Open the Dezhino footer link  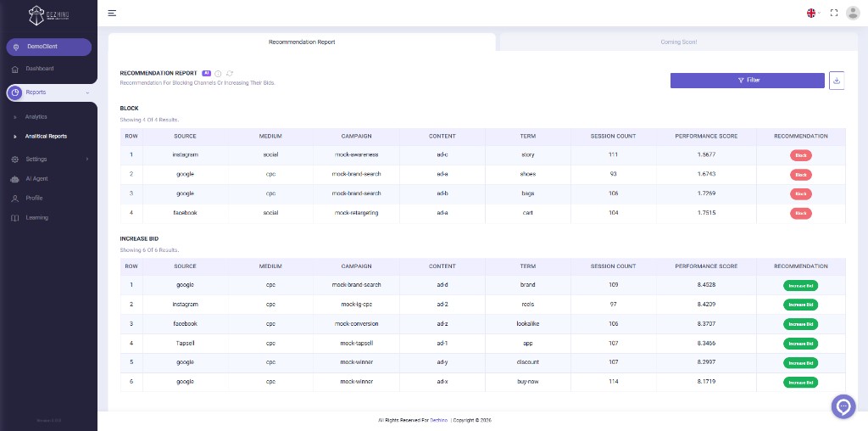coord(438,421)
